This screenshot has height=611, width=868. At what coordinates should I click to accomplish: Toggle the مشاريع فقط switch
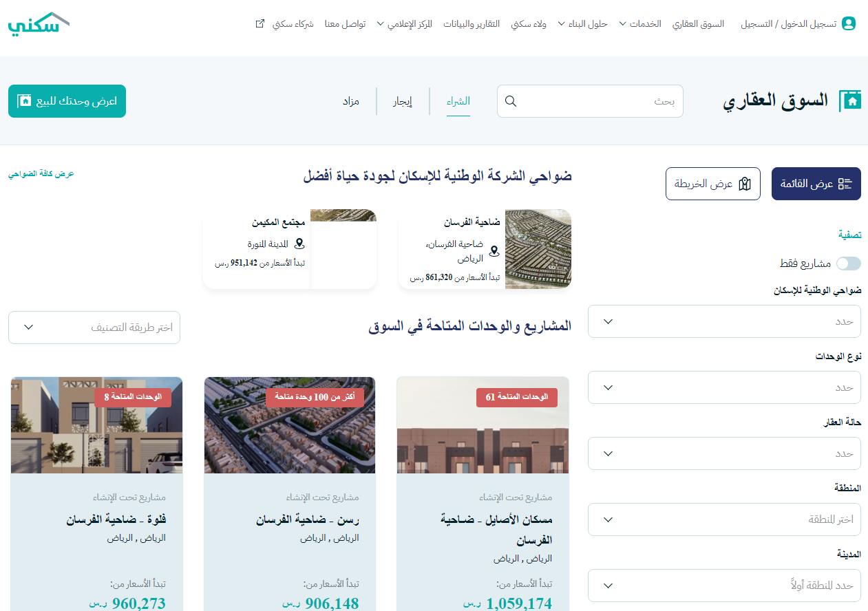[848, 264]
